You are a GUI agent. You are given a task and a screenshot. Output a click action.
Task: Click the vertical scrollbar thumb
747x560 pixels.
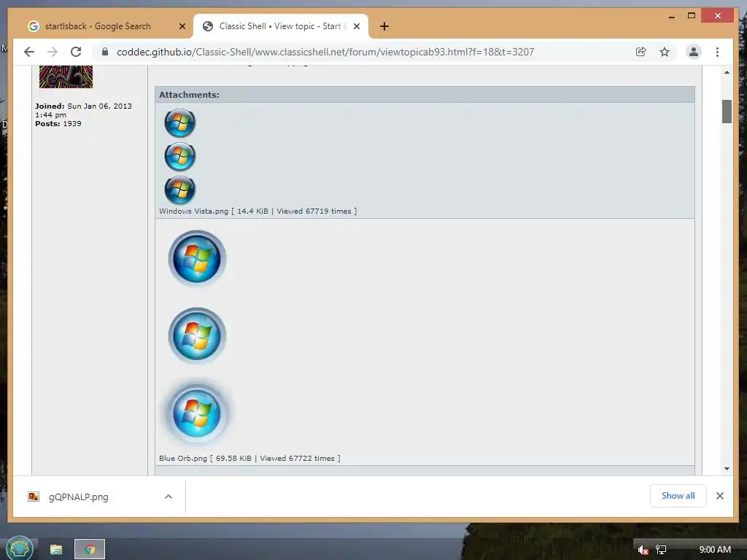(x=727, y=112)
